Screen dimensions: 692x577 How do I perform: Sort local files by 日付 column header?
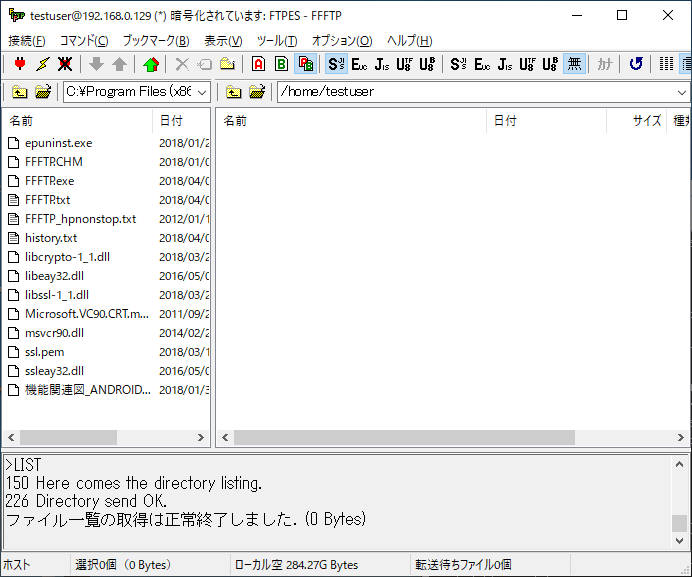tap(181, 121)
